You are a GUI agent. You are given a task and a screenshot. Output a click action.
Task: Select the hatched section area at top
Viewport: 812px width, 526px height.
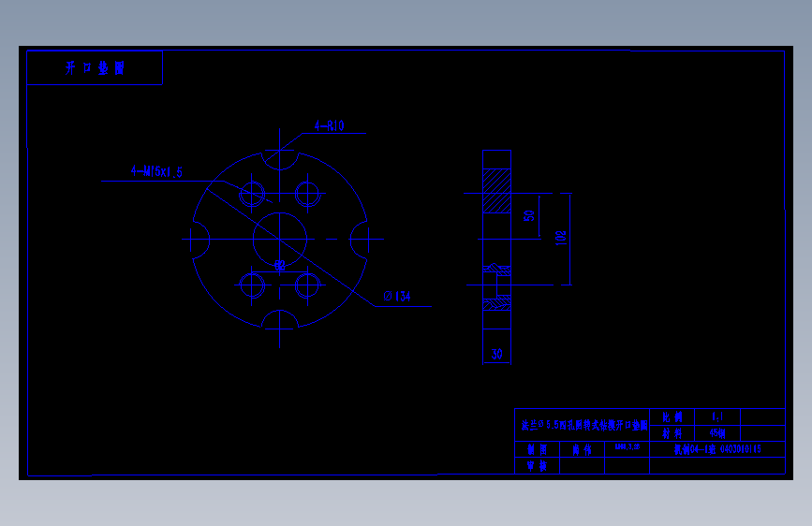click(x=496, y=191)
